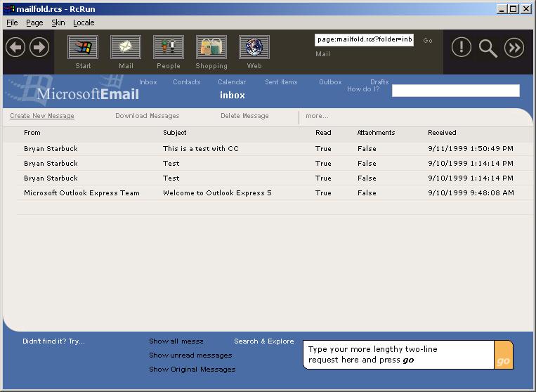Click Download Messages
The width and height of the screenshot is (536, 392).
coord(148,116)
